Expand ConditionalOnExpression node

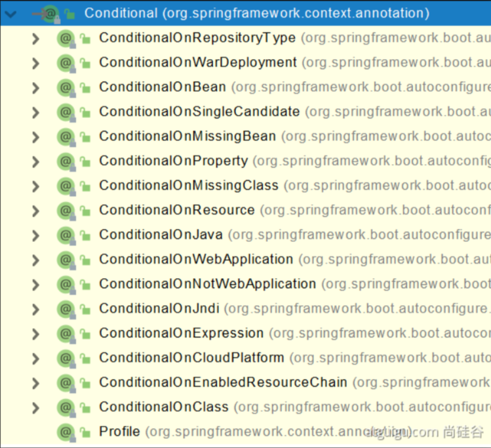click(x=35, y=335)
